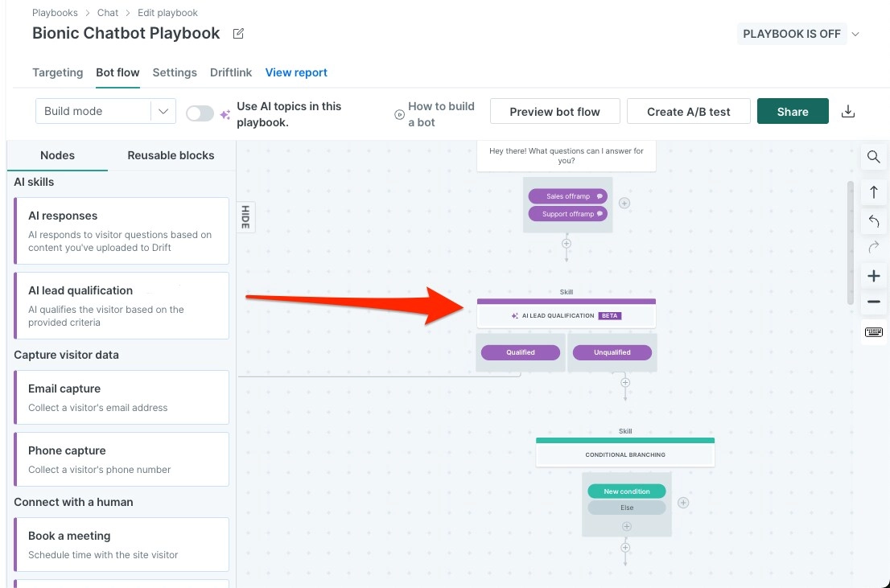
Task: Switch to the Nodes panel tab
Action: pyautogui.click(x=57, y=155)
